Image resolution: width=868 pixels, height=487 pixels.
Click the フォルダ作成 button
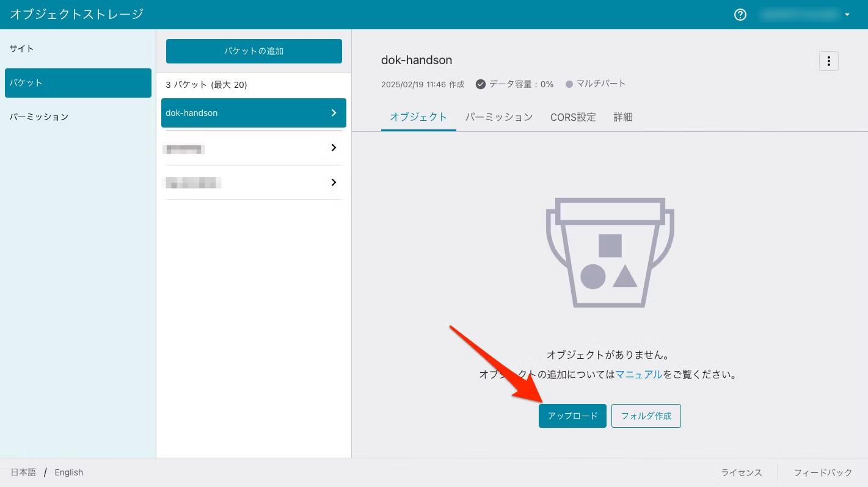[646, 416]
